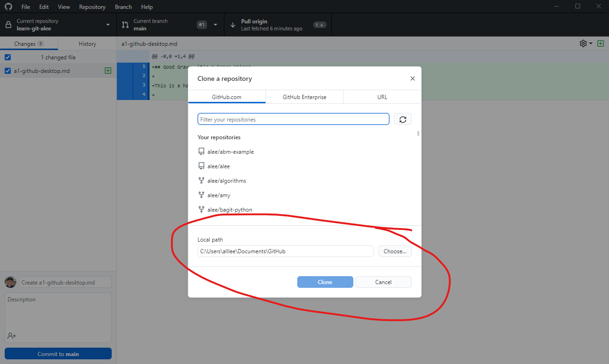Select the alee/alee repository

coord(305,166)
